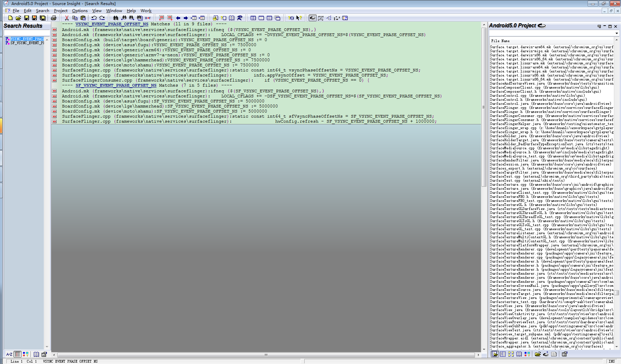
Task: Toggle the Project Window toolbar button
Action: 313,18
